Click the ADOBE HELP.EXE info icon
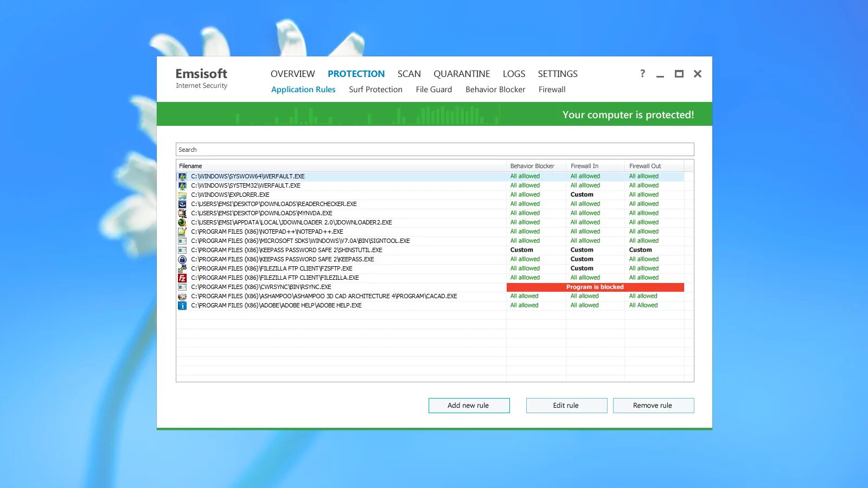 182,305
